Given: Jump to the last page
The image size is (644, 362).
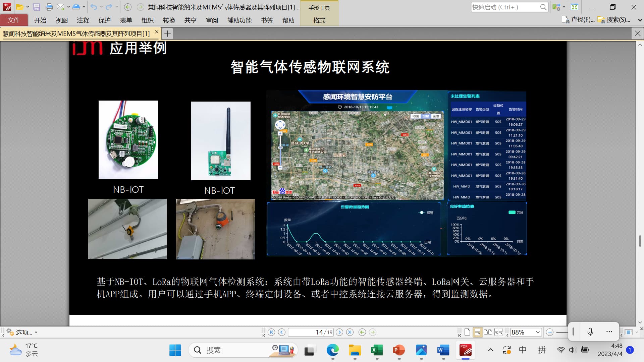Looking at the screenshot, I should pos(350,332).
